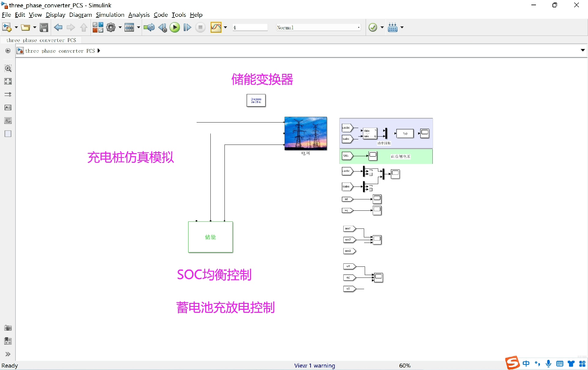Toggle the Model Browser arrows at bottom-left
The height and width of the screenshot is (370, 588).
tap(8, 354)
